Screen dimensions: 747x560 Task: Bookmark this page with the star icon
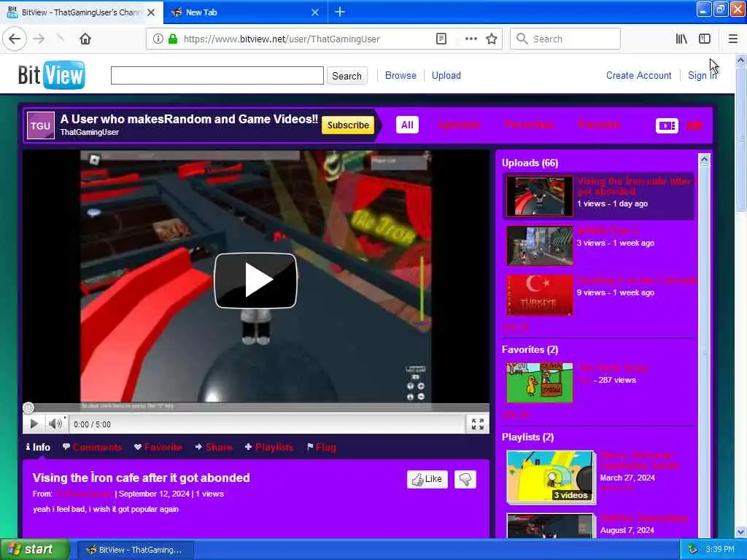(x=492, y=39)
